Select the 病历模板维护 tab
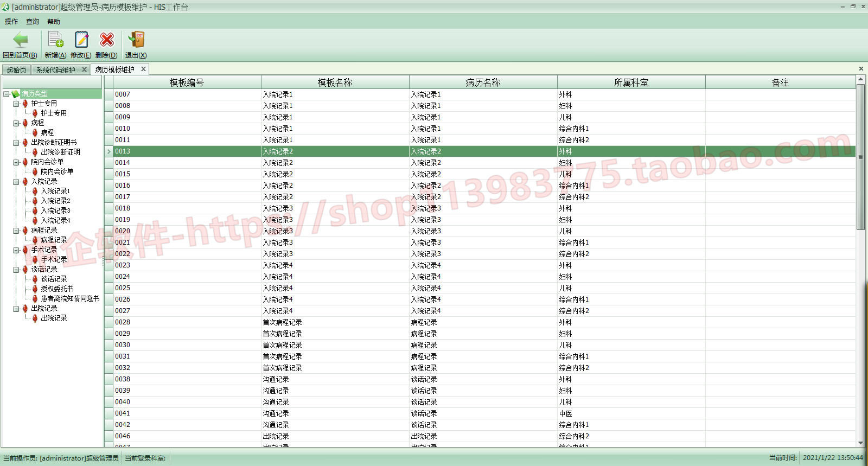The image size is (868, 466). pos(115,69)
